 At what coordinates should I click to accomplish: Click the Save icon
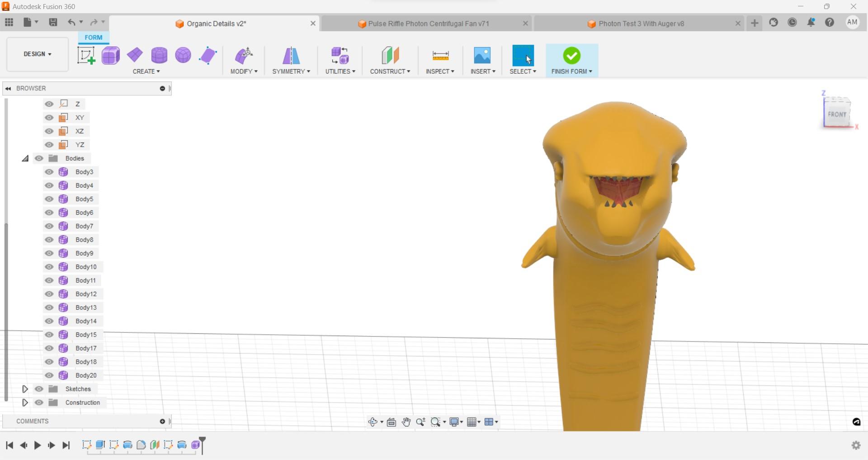53,22
